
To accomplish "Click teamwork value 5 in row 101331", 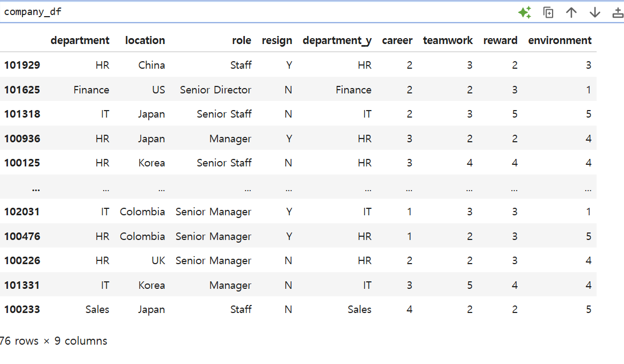I will 469,286.
